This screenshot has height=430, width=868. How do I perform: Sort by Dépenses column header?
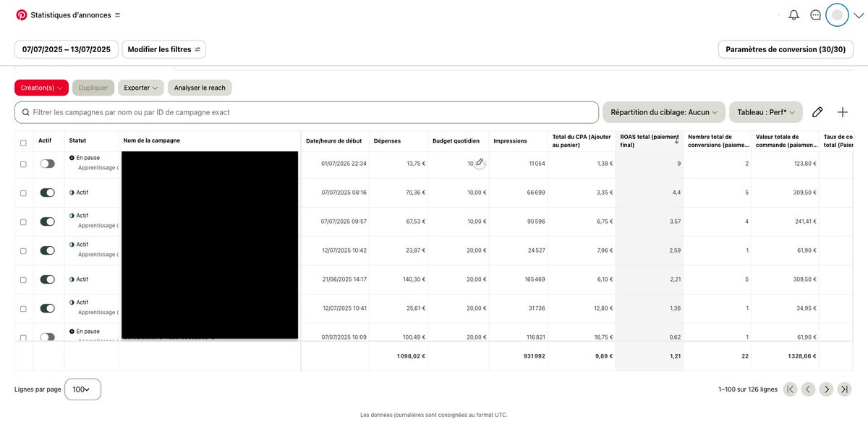[387, 140]
